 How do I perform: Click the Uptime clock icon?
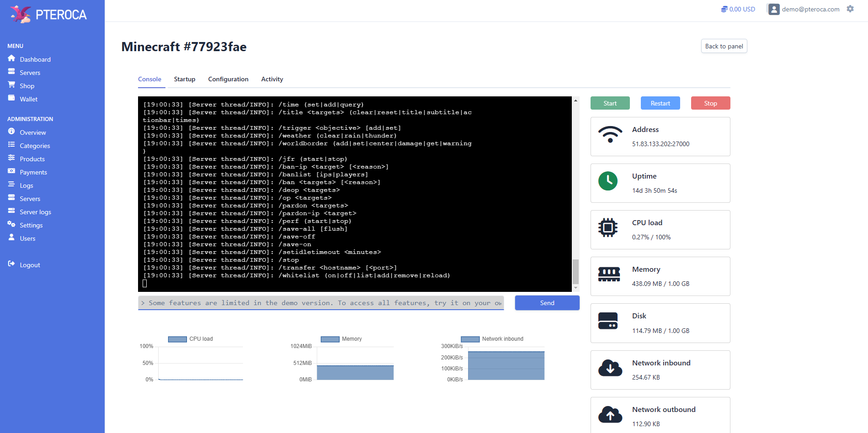pos(608,181)
